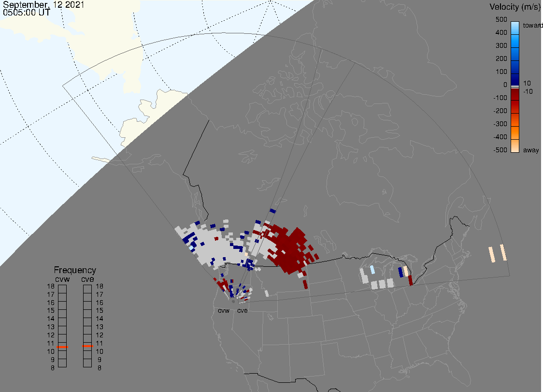The width and height of the screenshot is (543, 392).
Task: Click the 'away' label beside the color bar
Action: (x=531, y=150)
